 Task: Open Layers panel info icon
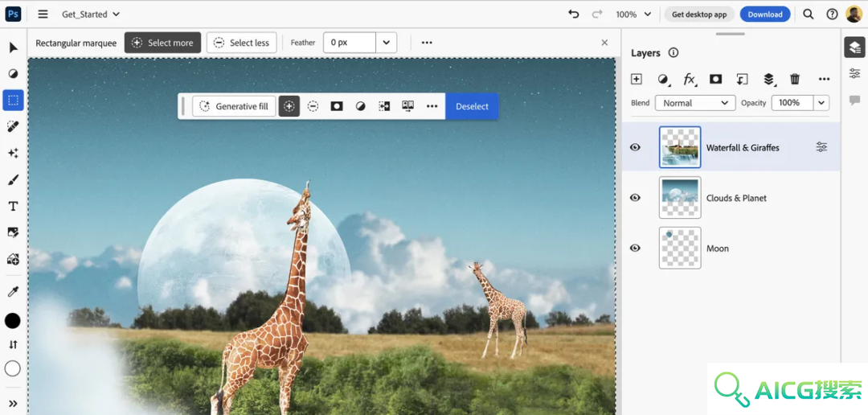tap(674, 53)
